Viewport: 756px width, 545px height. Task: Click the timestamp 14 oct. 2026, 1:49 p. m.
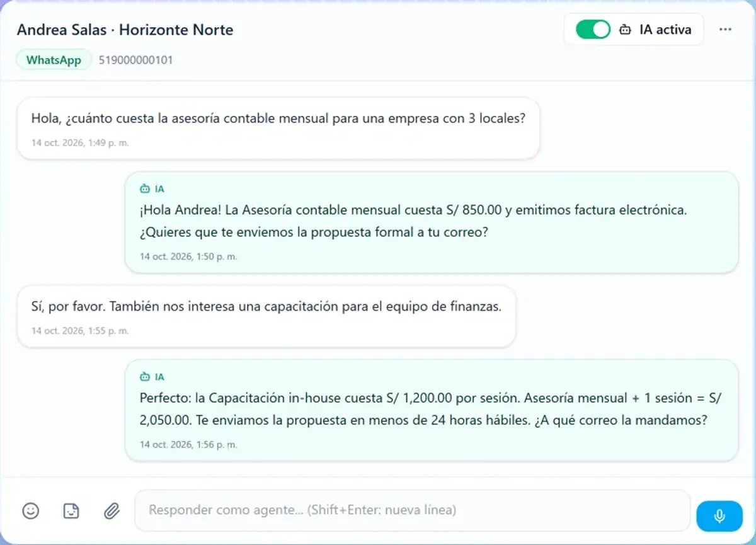point(80,143)
